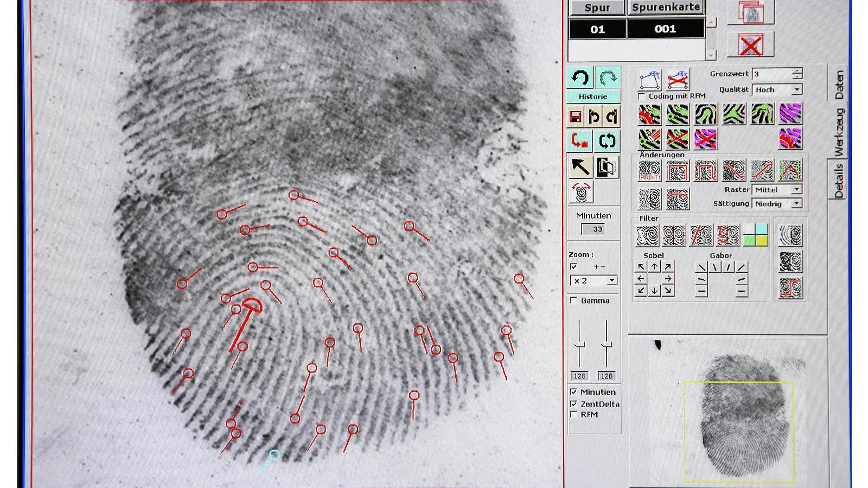Click the red wavy lines filter icon

pos(728,235)
